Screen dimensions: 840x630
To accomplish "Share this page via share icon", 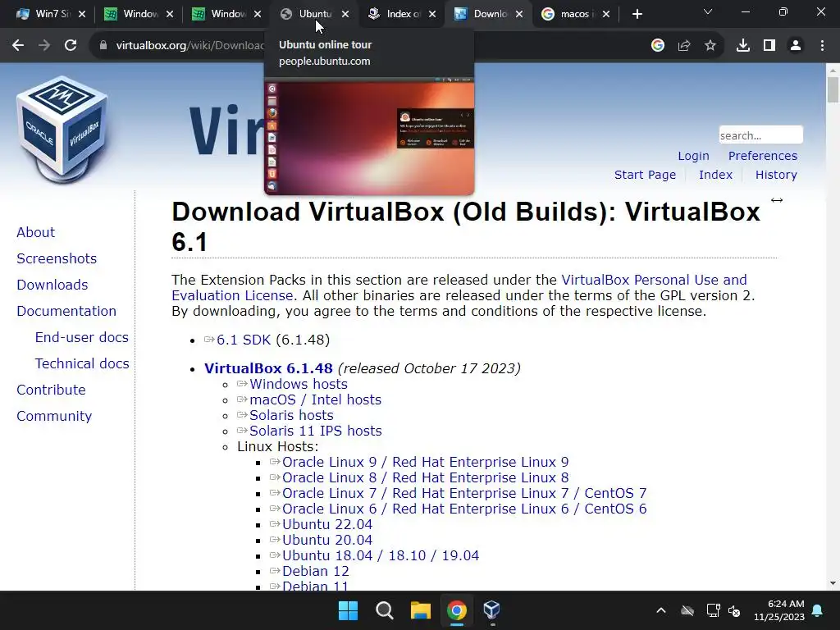I will (x=684, y=46).
